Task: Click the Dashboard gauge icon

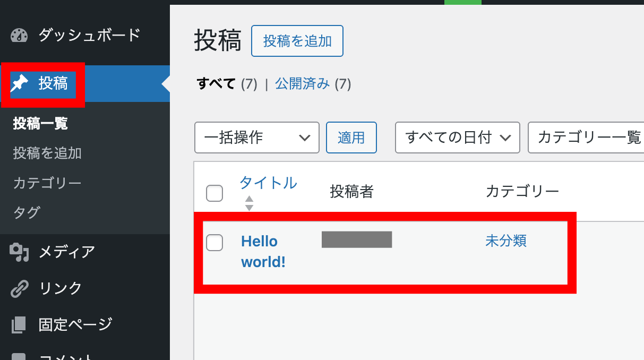Action: point(19,36)
